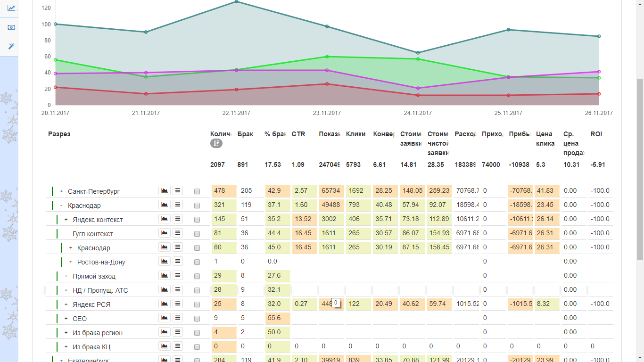
Task: Select the red line point on 23.11.2017
Action: coord(327,84)
